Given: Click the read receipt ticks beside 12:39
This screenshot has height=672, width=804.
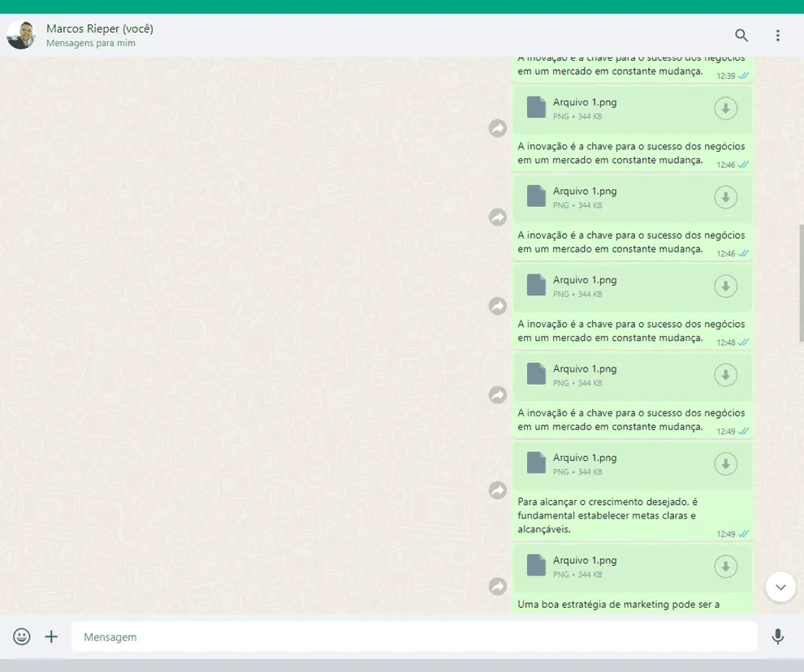Looking at the screenshot, I should pyautogui.click(x=743, y=75).
